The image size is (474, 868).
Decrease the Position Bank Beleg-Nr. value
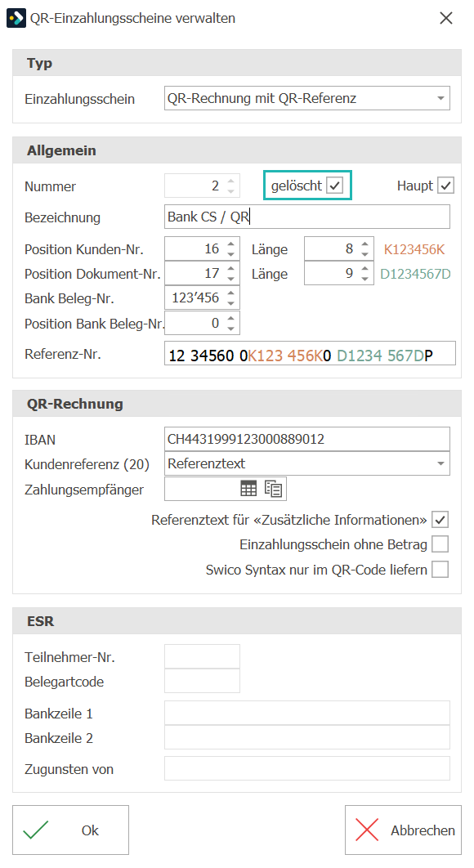coord(231,329)
